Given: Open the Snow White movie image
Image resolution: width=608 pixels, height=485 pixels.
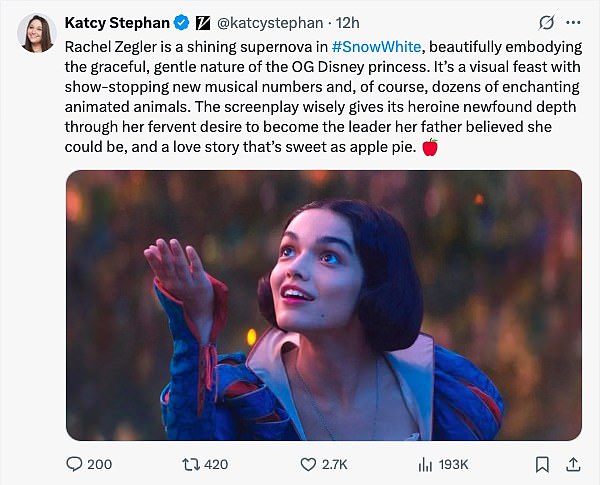Looking at the screenshot, I should [x=323, y=305].
